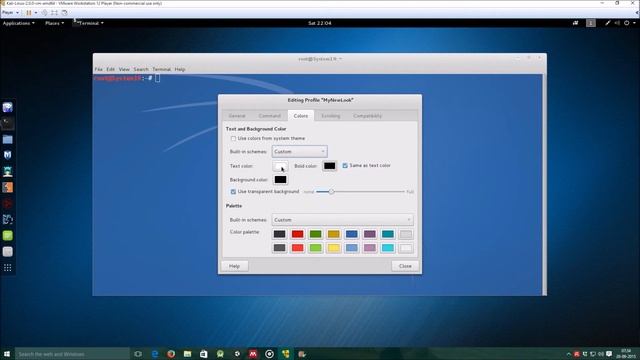Open Task View on the Windows taskbar
This screenshot has height=360, width=640.
pos(138,354)
